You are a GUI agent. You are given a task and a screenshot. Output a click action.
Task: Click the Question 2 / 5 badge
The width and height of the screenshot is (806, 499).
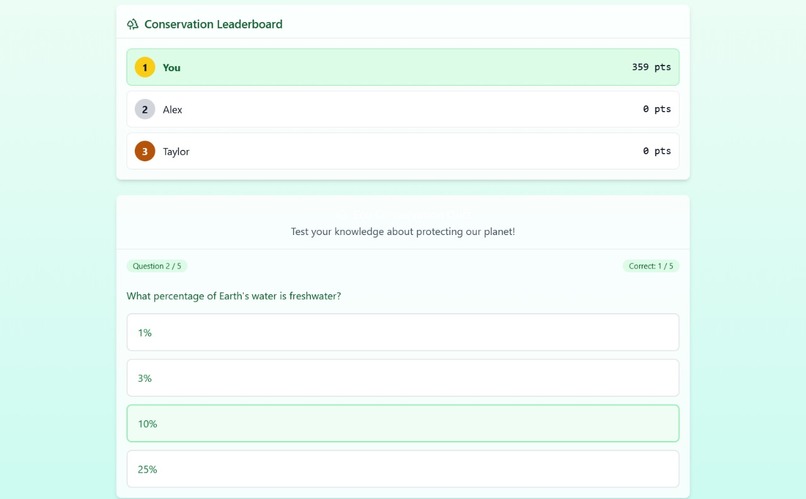tap(157, 266)
